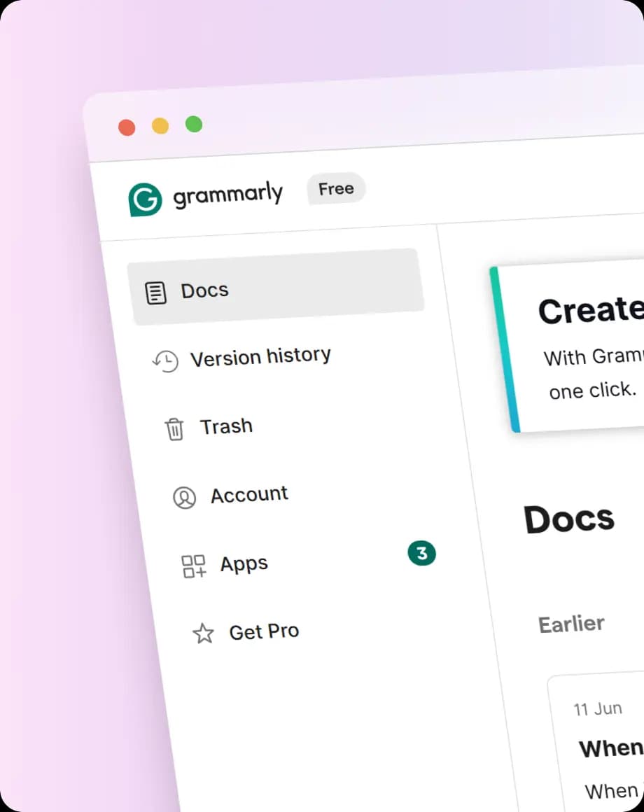Open Version history from the sidebar label

(x=260, y=357)
